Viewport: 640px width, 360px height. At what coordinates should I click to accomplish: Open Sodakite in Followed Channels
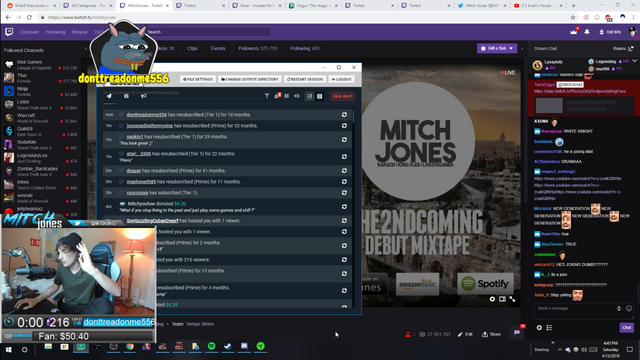pyautogui.click(x=40, y=145)
